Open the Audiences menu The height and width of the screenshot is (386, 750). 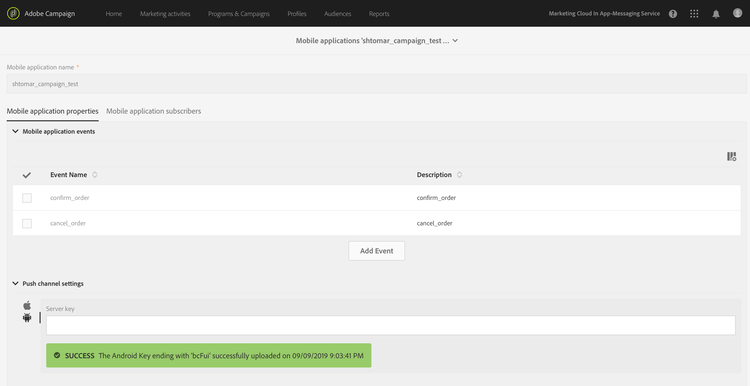(x=338, y=14)
